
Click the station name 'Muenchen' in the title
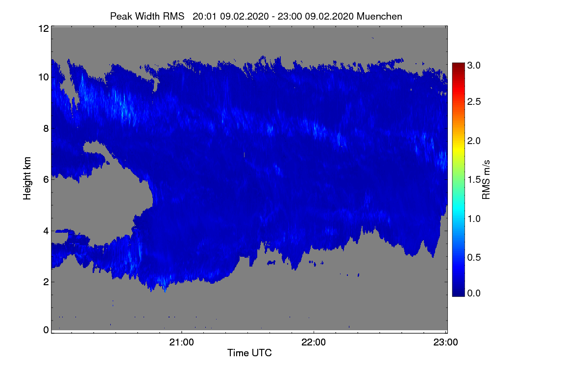click(x=380, y=16)
